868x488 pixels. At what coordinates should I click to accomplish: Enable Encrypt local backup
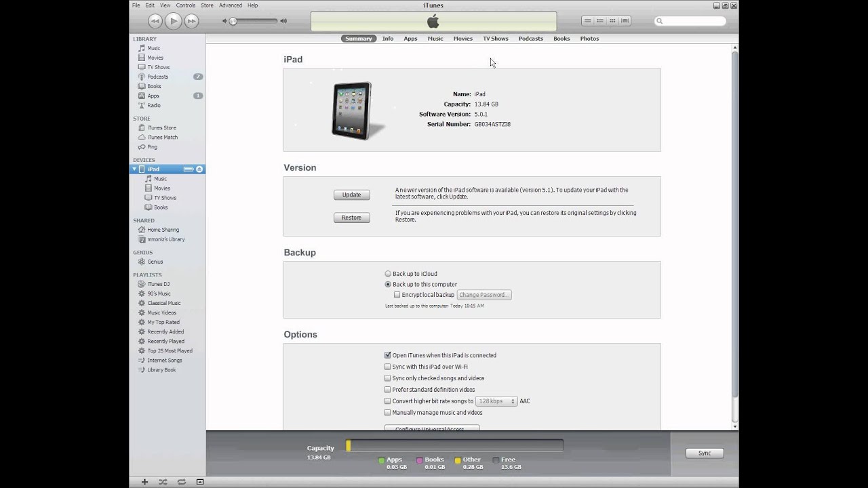[x=397, y=295]
